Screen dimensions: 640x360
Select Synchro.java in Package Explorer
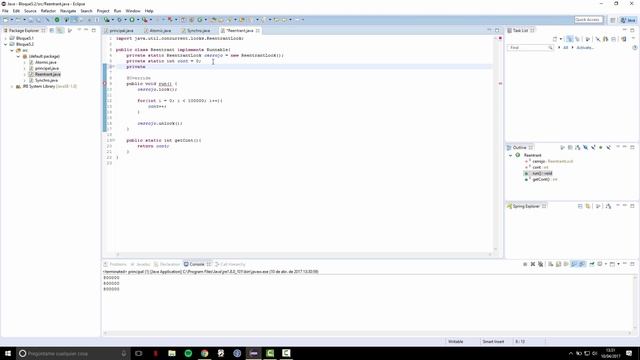coord(46,80)
